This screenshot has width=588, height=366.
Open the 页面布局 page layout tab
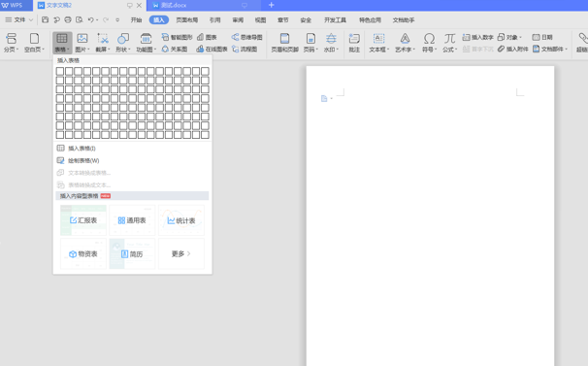tap(187, 19)
